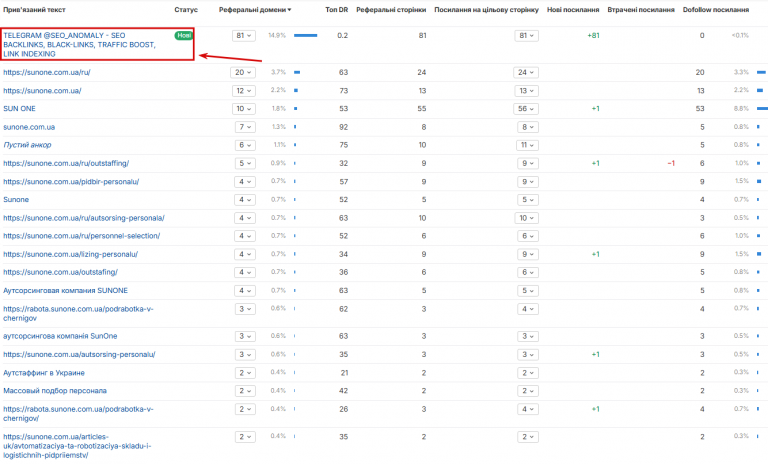Click the Top DR value 92
Screen dimensions: 768x464
coord(343,127)
